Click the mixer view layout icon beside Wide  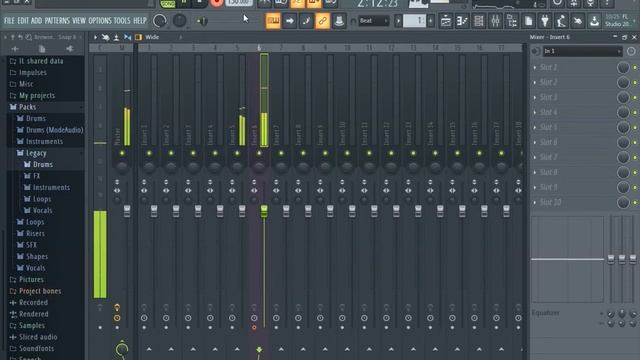click(139, 37)
